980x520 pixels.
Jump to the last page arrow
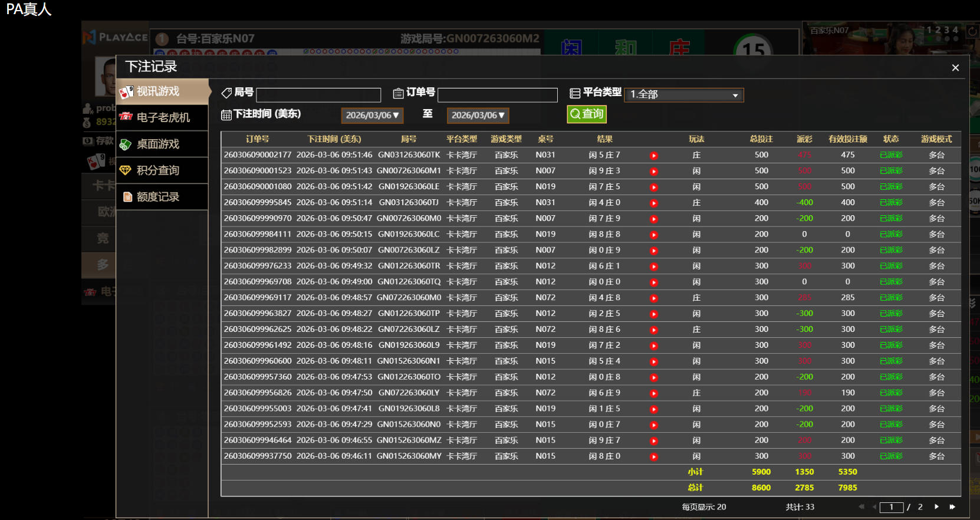(x=952, y=507)
